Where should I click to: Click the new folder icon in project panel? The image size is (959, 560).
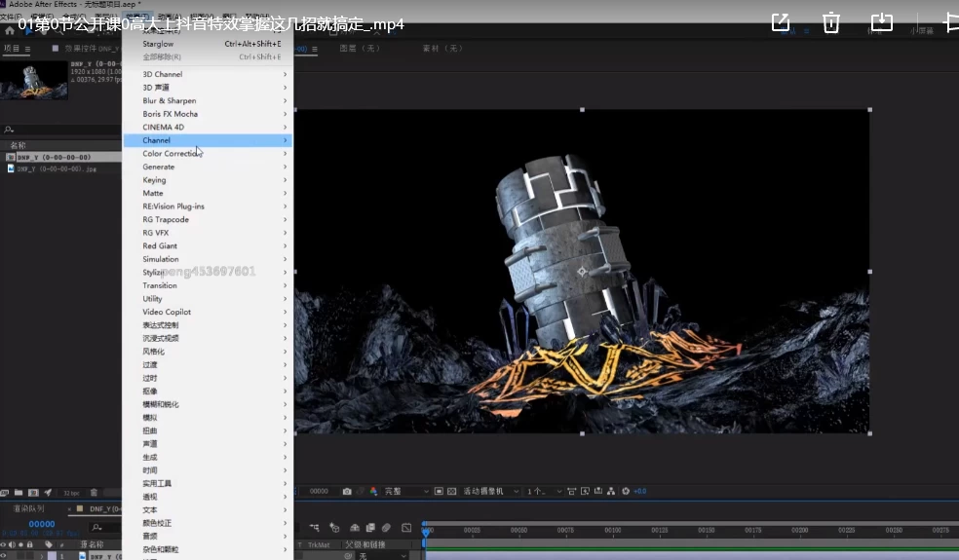click(x=19, y=493)
